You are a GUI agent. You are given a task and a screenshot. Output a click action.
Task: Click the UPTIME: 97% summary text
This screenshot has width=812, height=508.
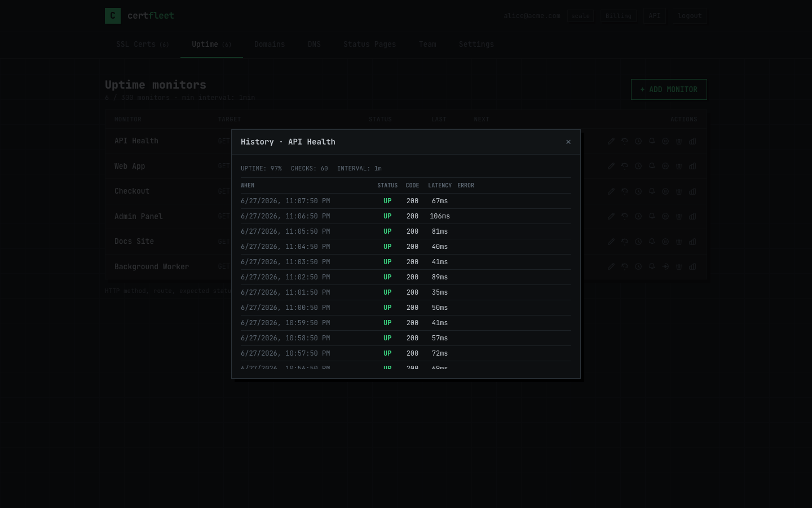click(261, 169)
